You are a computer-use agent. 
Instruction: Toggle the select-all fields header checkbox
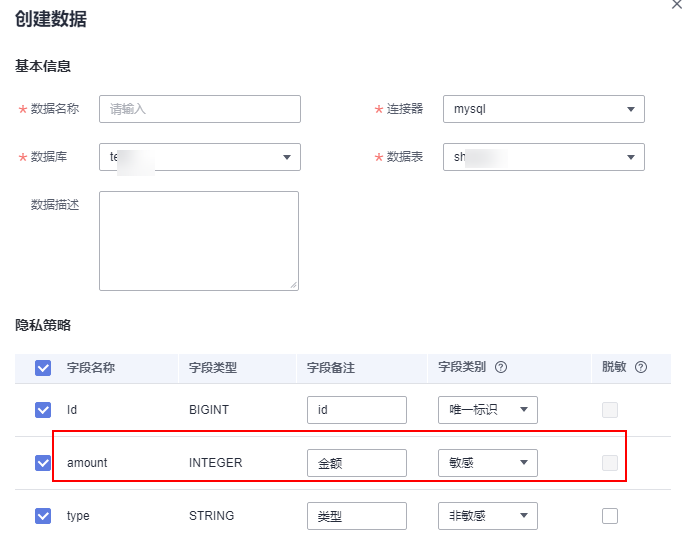tap(43, 368)
